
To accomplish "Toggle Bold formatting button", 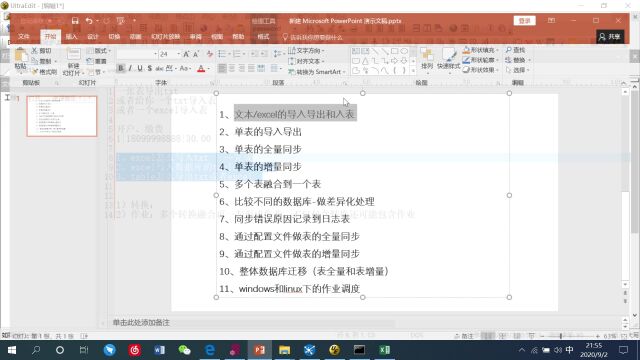I will [121, 68].
